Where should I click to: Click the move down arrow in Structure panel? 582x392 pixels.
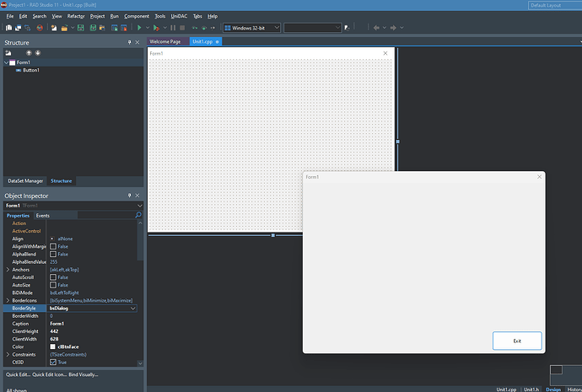tap(38, 53)
